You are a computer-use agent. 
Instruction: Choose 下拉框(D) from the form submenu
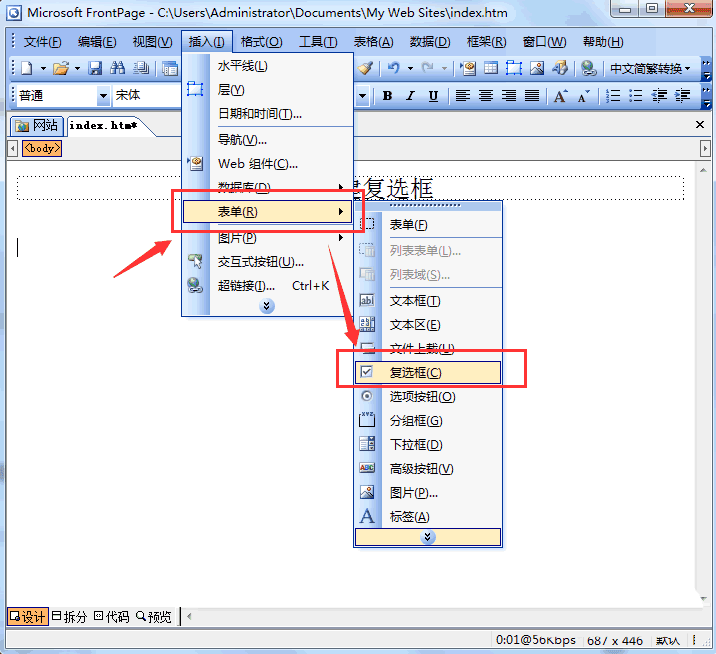pos(428,444)
